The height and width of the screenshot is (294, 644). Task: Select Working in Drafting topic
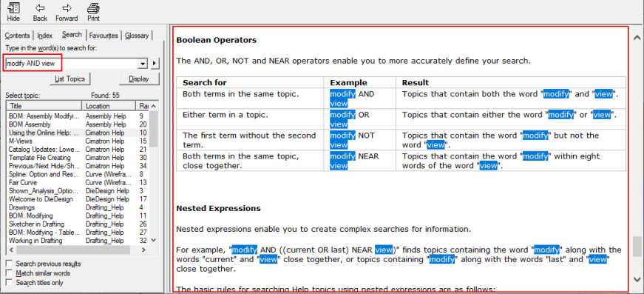coord(78,241)
